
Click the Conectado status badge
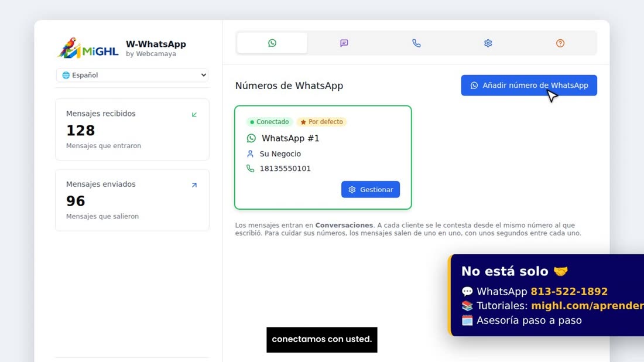point(269,122)
